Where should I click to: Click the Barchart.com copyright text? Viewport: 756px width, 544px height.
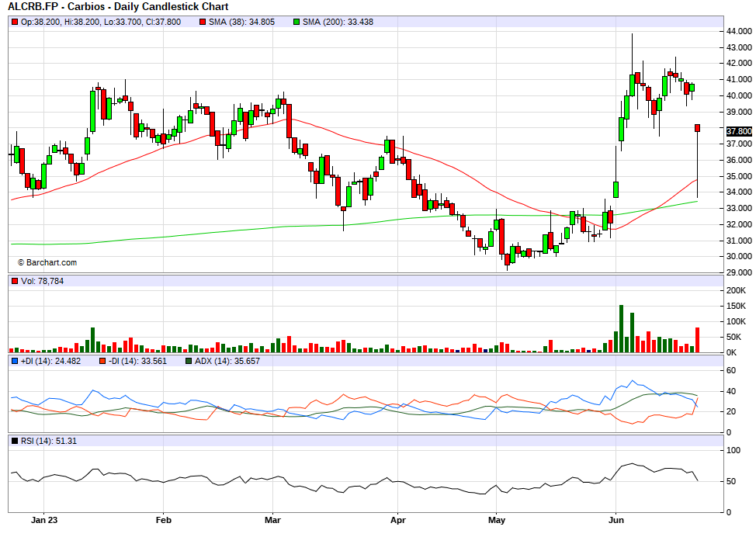click(47, 263)
